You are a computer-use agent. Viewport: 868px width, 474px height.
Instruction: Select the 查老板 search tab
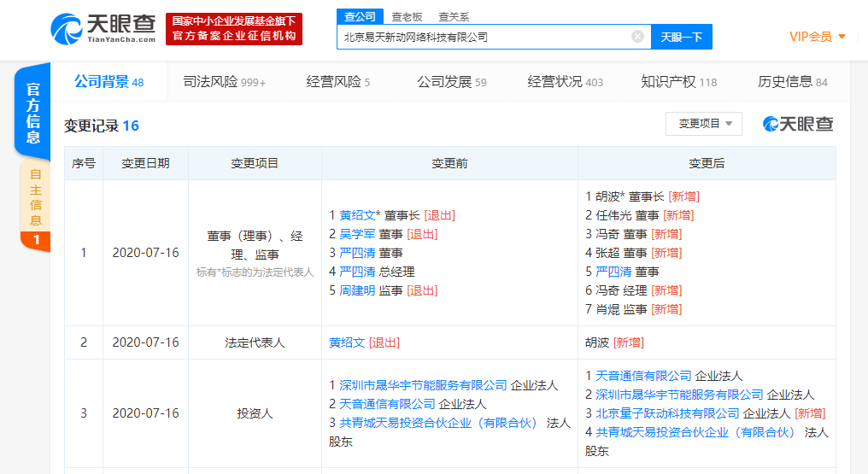pyautogui.click(x=407, y=17)
